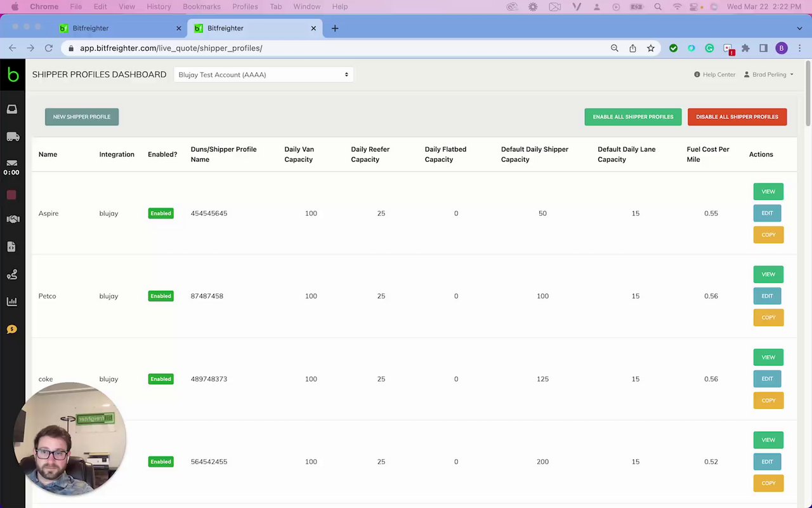The height and width of the screenshot is (508, 812).
Task: Edit the Aspire shipper profile
Action: (767, 213)
